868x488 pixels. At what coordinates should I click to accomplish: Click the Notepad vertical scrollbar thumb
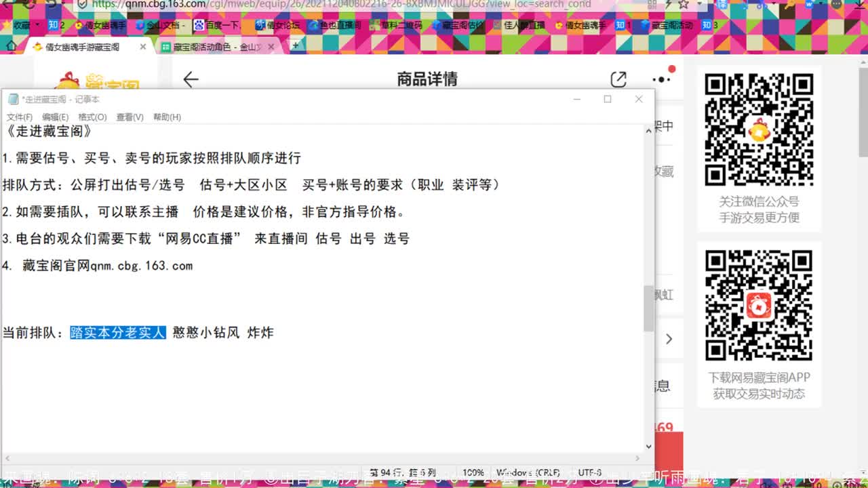(648, 308)
